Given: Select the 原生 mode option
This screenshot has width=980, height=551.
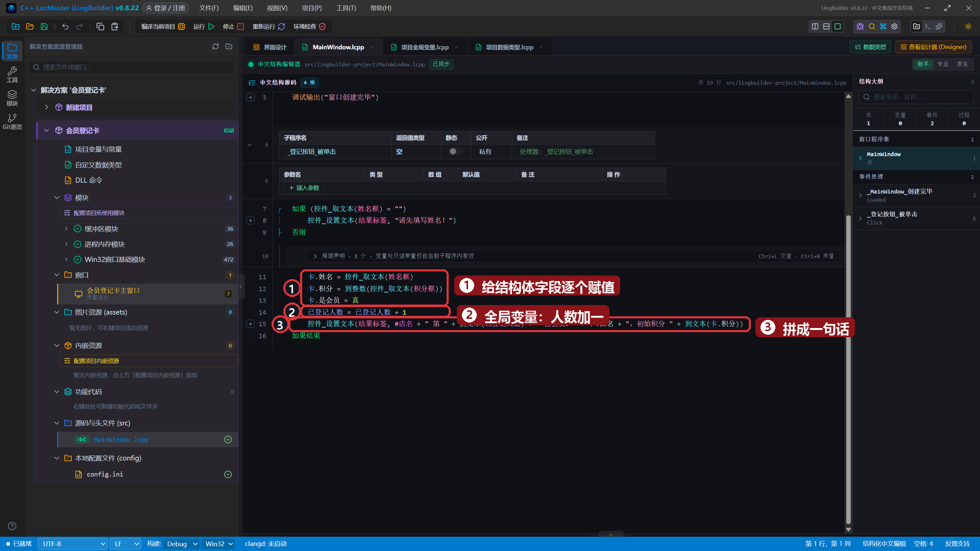Looking at the screenshot, I should (x=962, y=64).
